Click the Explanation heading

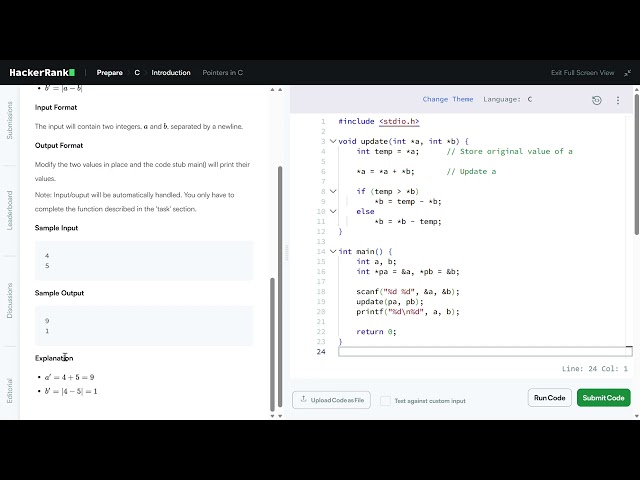pos(54,358)
